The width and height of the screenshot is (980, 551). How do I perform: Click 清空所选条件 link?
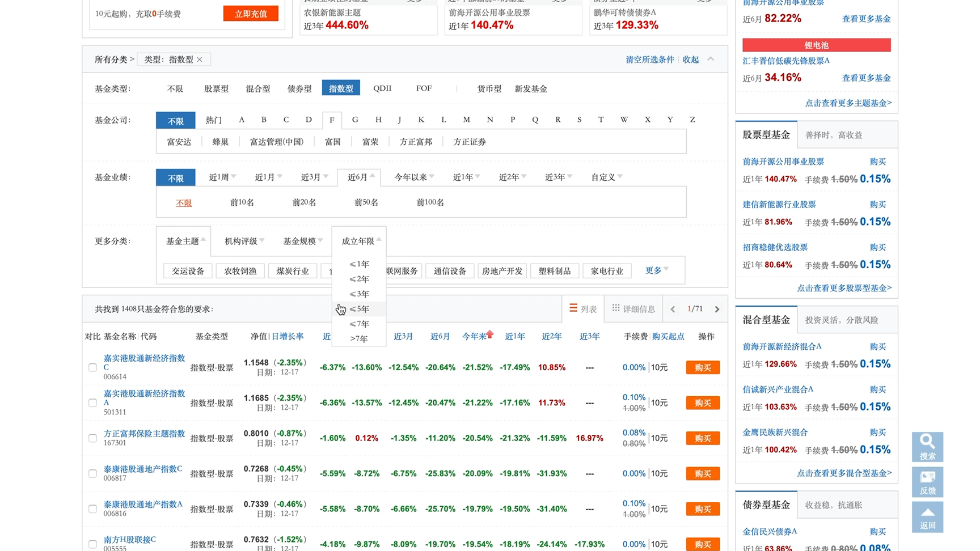pos(650,60)
